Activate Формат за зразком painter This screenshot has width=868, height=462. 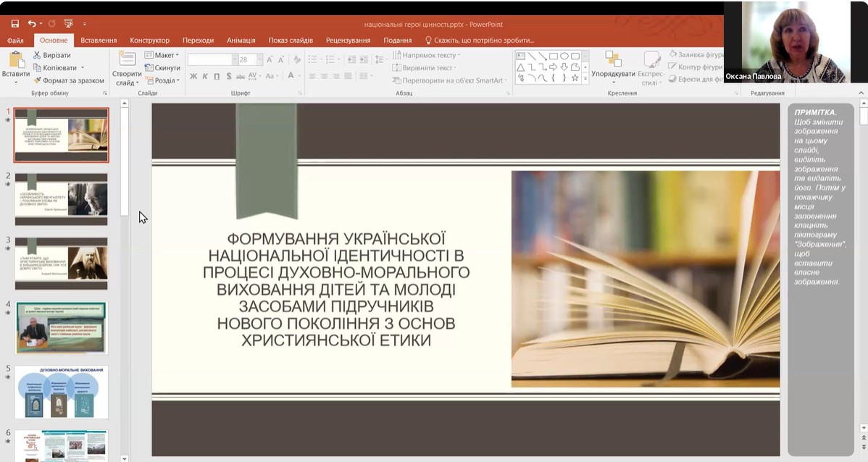click(x=69, y=80)
